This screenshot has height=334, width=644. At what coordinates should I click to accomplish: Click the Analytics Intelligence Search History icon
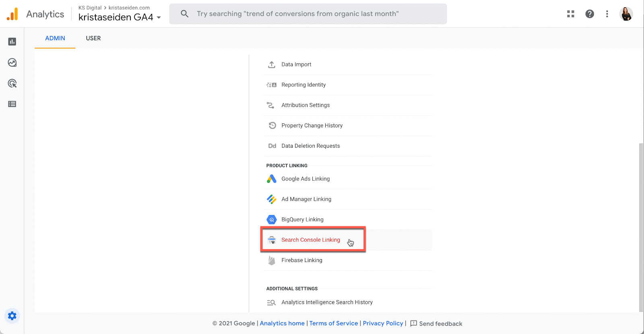click(271, 303)
